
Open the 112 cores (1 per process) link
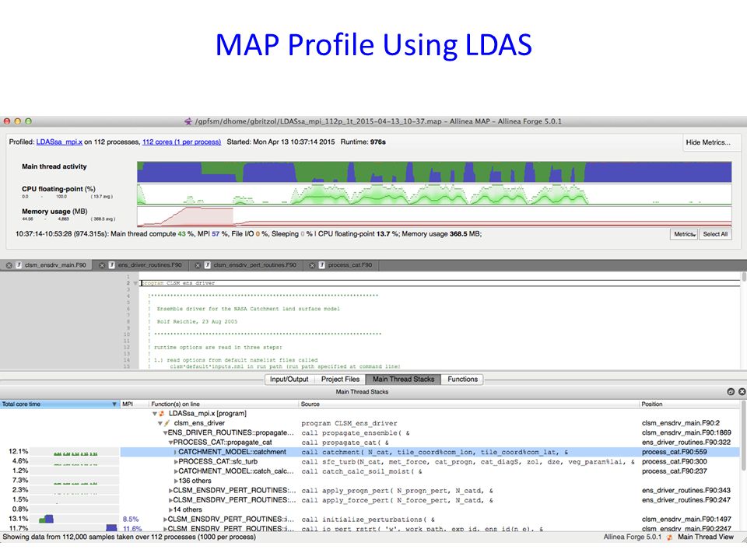pos(181,142)
